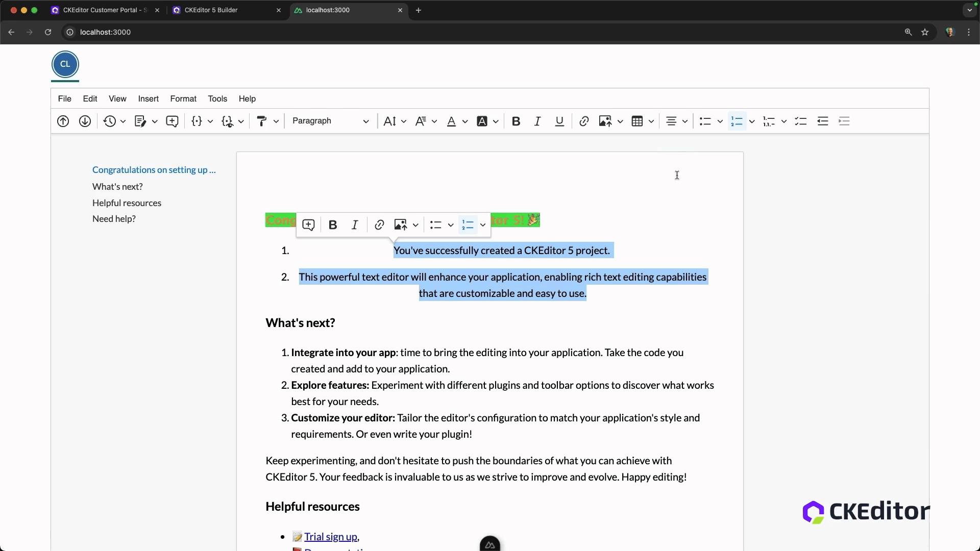This screenshot has width=980, height=551.
Task: Click the font color icon
Action: pyautogui.click(x=451, y=121)
